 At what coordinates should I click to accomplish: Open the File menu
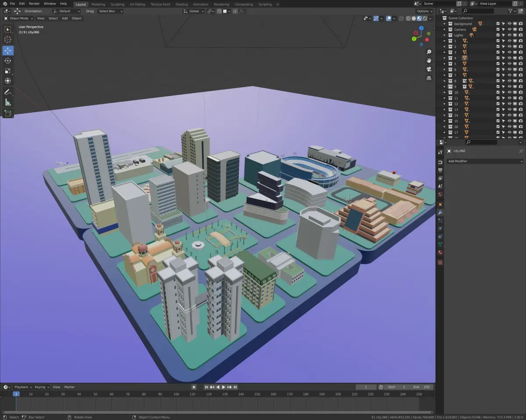pos(12,4)
